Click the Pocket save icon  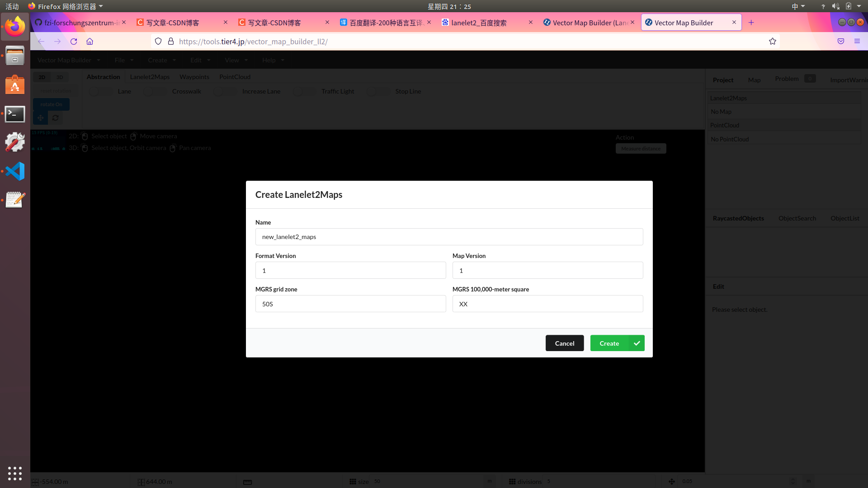pos(841,42)
